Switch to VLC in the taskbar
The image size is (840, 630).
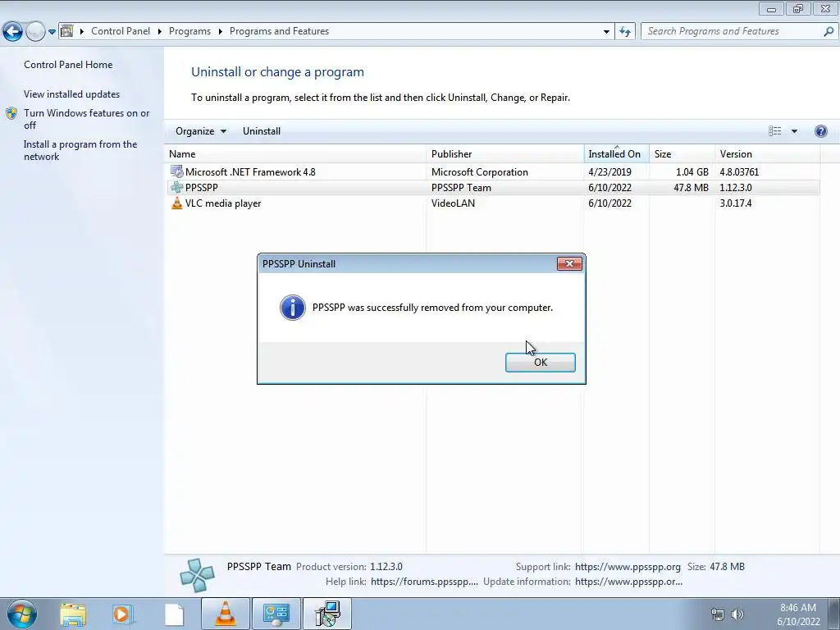coord(226,614)
